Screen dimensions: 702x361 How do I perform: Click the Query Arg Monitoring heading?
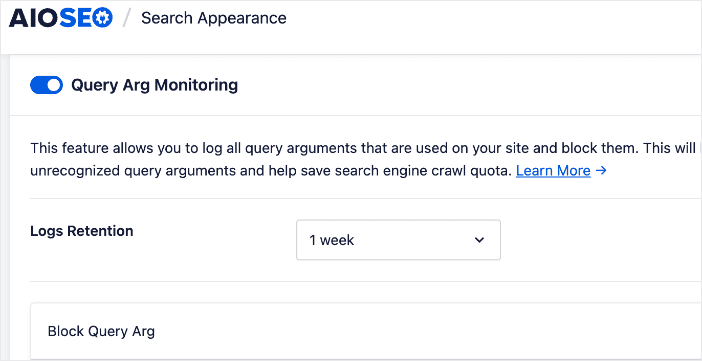click(154, 85)
